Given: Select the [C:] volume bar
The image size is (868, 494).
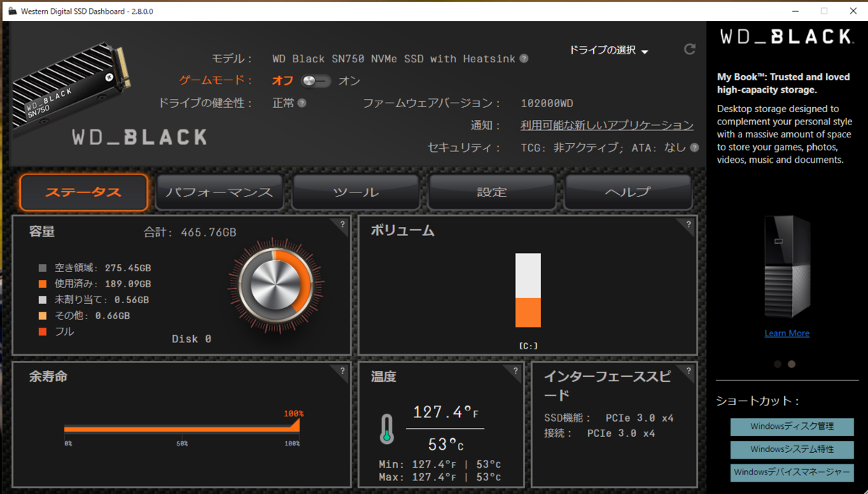Looking at the screenshot, I should [527, 289].
